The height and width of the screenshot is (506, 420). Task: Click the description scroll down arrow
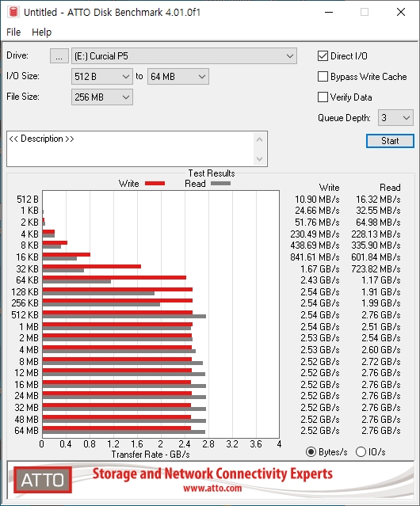[259, 158]
